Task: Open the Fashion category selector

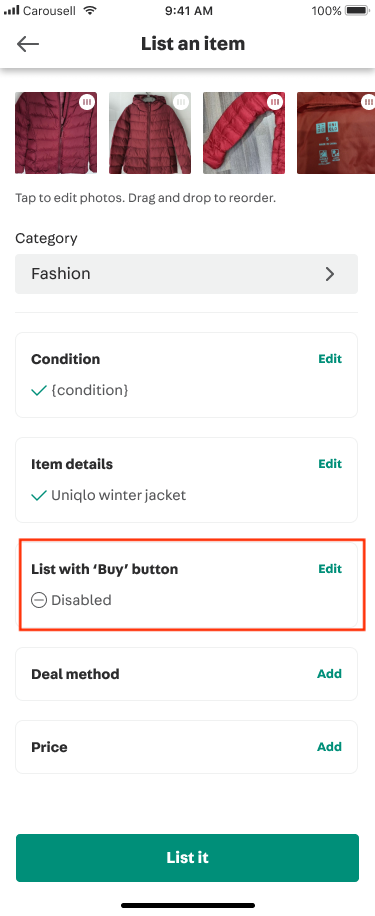Action: tap(186, 274)
